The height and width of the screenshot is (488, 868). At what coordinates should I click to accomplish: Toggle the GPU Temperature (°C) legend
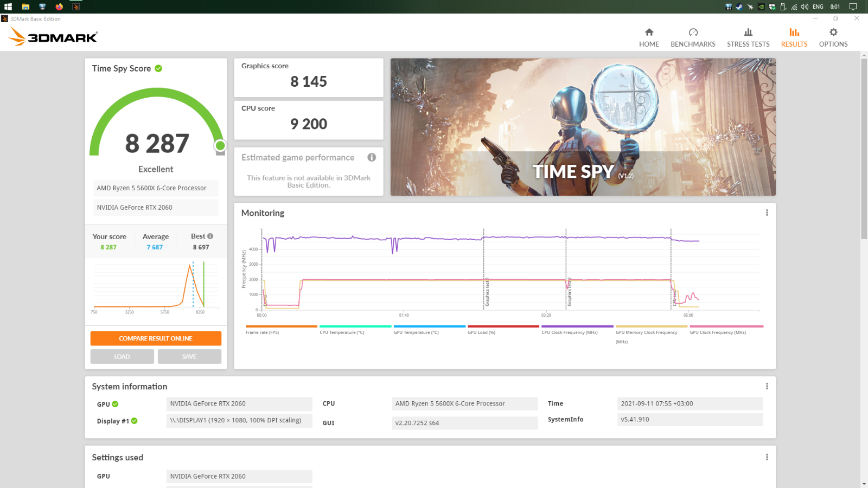click(429, 330)
